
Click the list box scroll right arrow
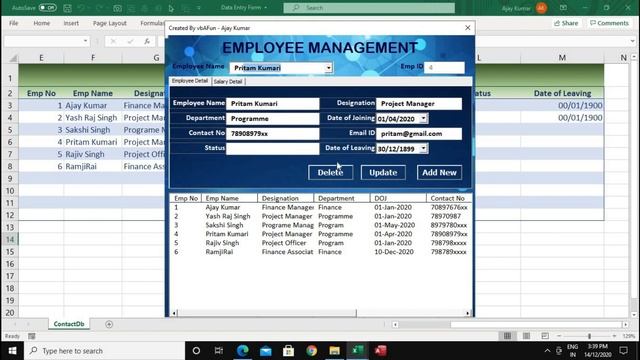click(467, 313)
